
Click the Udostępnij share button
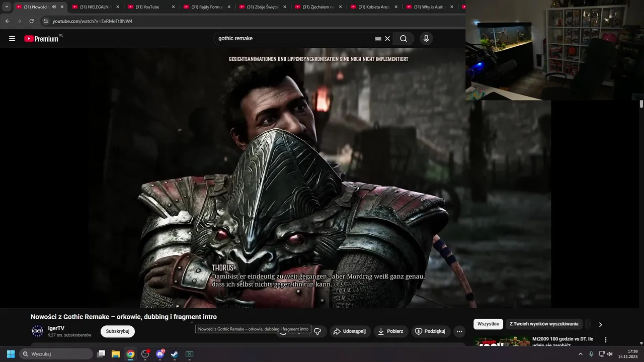350,331
